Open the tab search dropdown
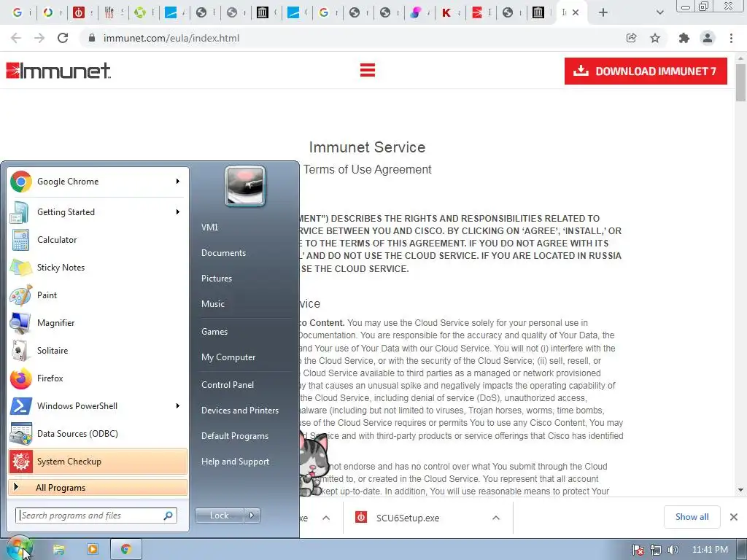The height and width of the screenshot is (560, 747). (659, 12)
